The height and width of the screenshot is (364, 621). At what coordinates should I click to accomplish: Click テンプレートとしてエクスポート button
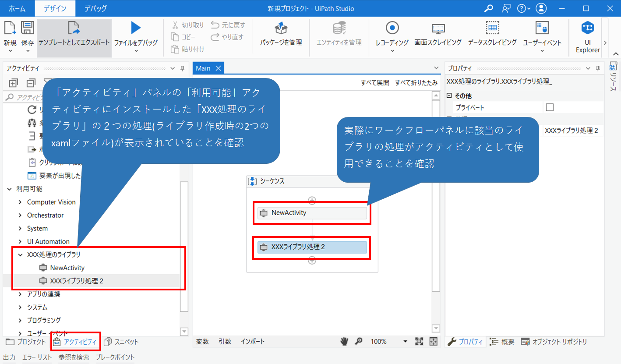[x=74, y=38]
